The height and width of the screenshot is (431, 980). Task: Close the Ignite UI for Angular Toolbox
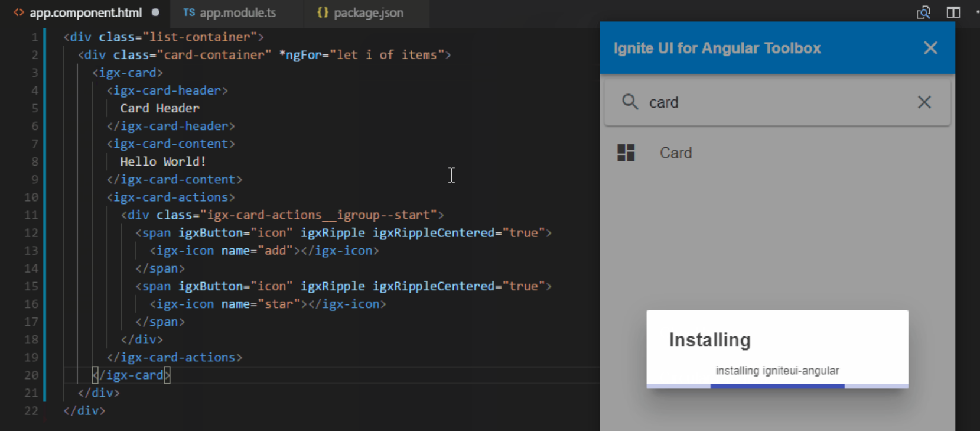(x=930, y=48)
